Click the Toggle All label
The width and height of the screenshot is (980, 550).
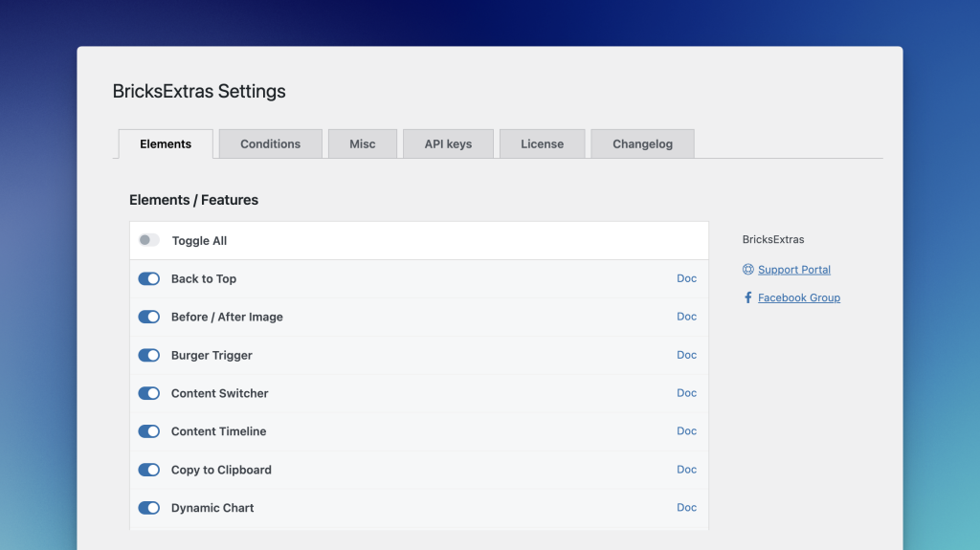coord(199,241)
